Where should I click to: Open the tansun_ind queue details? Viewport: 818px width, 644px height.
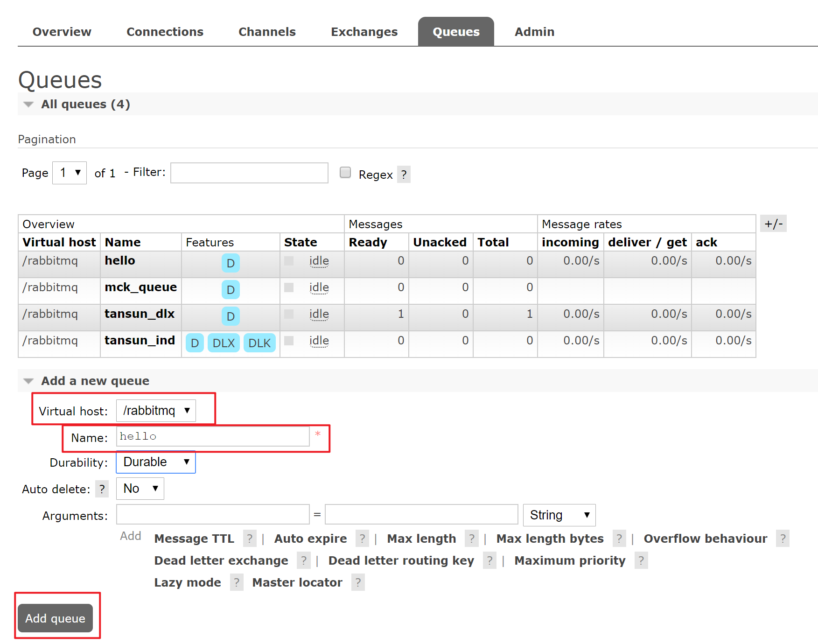140,340
